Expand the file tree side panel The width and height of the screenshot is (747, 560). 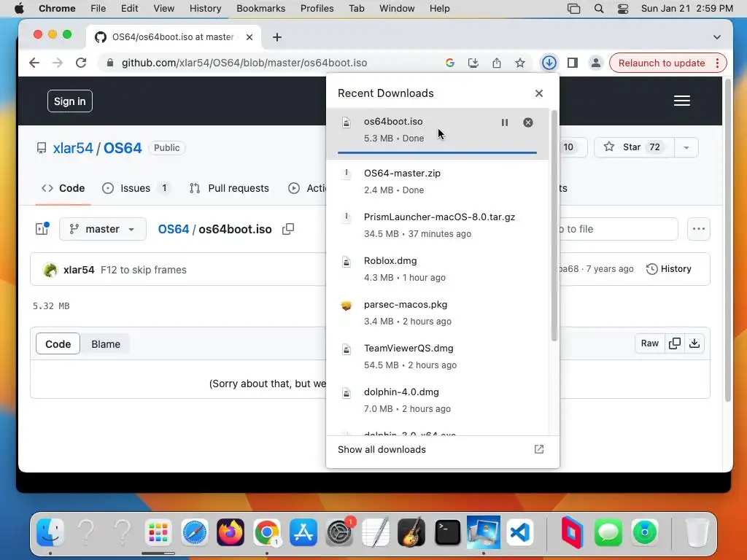(42, 229)
